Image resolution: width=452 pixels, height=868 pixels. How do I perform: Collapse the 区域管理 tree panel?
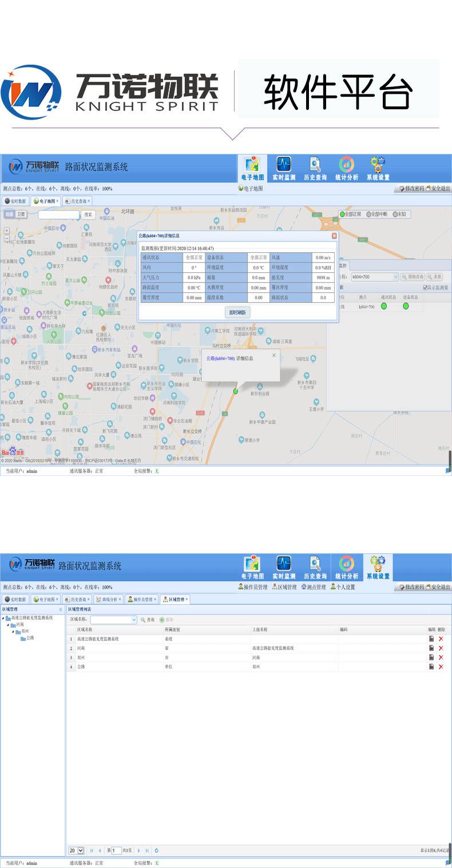tap(61, 610)
